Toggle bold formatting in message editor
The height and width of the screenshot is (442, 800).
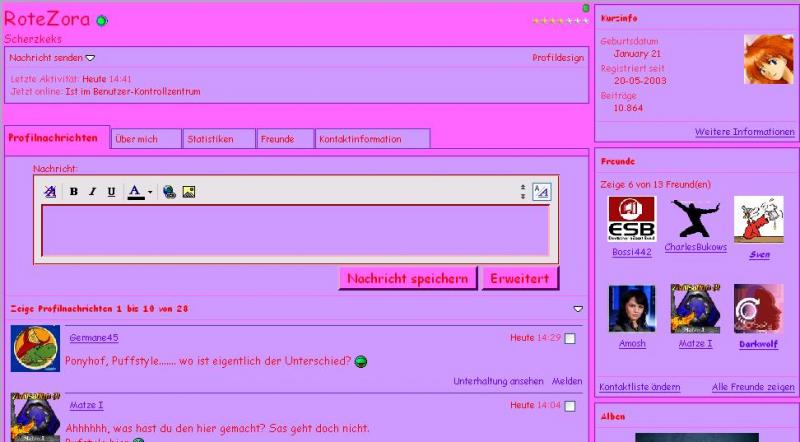pyautogui.click(x=74, y=192)
